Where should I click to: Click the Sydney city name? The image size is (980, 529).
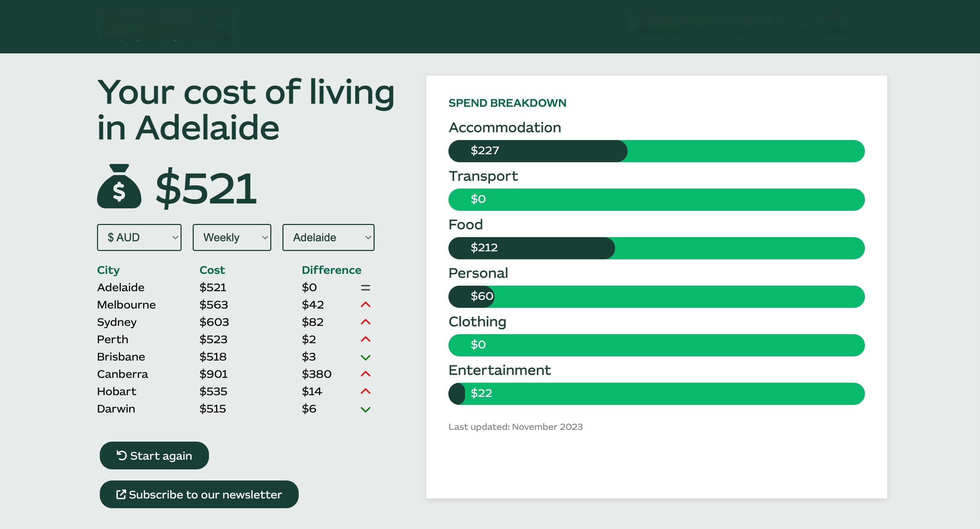(117, 322)
